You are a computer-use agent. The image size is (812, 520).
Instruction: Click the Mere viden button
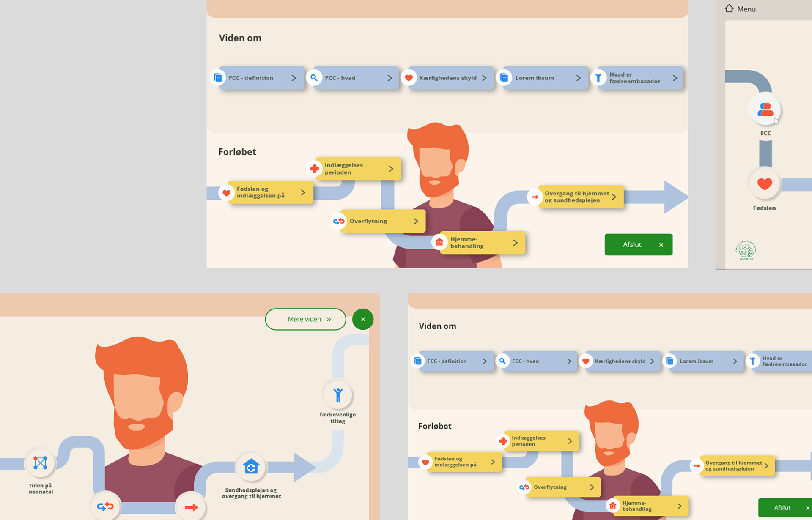(x=305, y=319)
